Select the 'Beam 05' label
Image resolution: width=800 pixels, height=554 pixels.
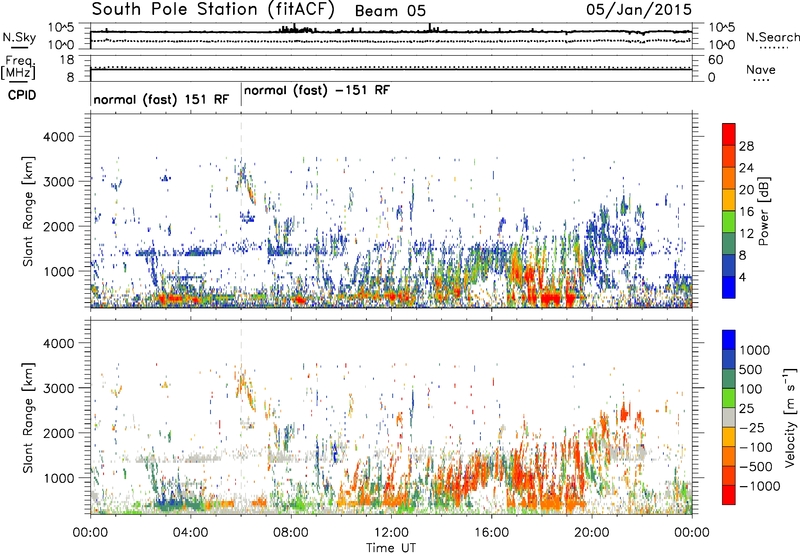pyautogui.click(x=390, y=11)
